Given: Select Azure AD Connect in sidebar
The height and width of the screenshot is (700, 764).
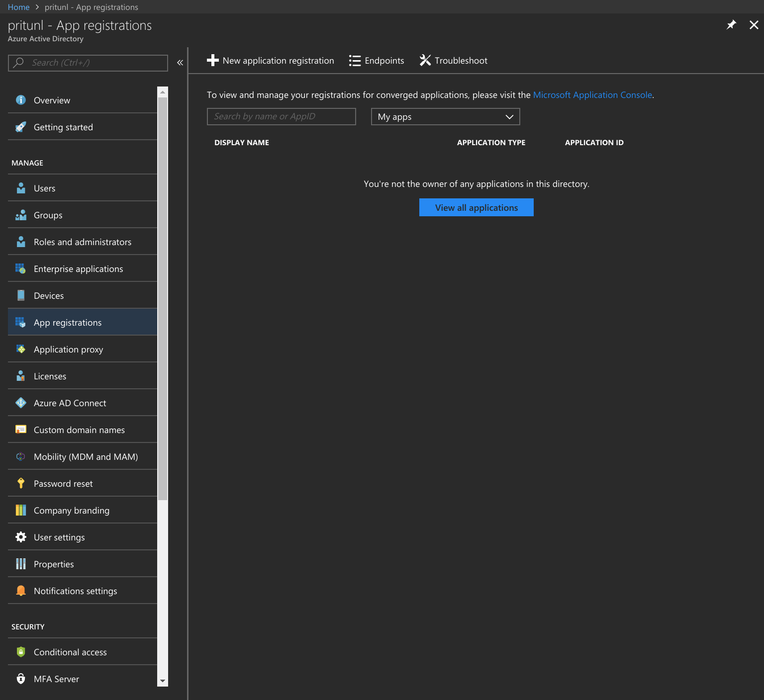Looking at the screenshot, I should (x=70, y=403).
